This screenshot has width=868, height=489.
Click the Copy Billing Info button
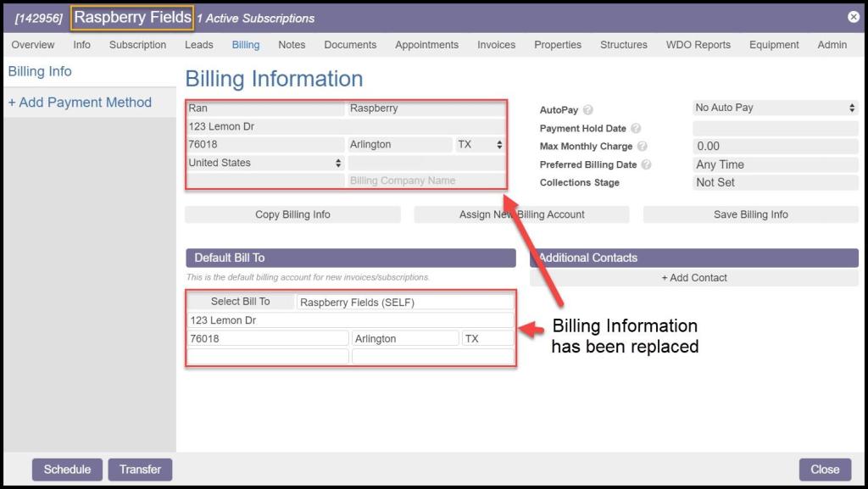(x=292, y=214)
